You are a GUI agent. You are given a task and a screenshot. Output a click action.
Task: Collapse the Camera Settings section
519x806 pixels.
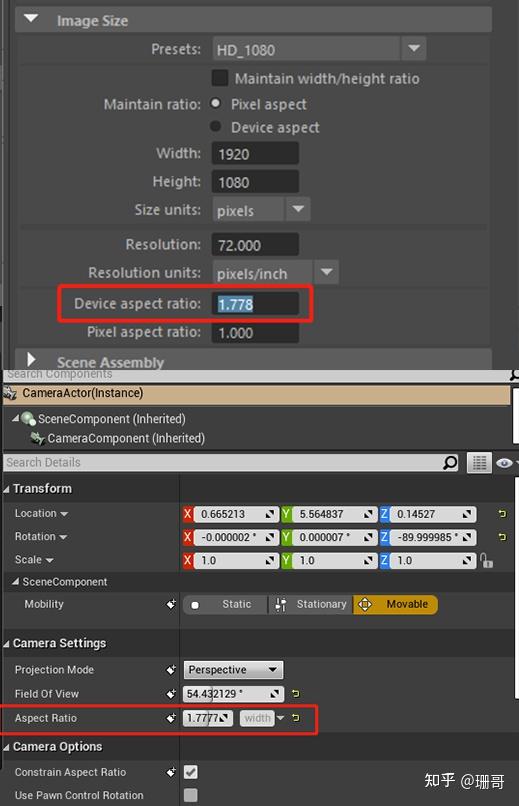(7, 644)
